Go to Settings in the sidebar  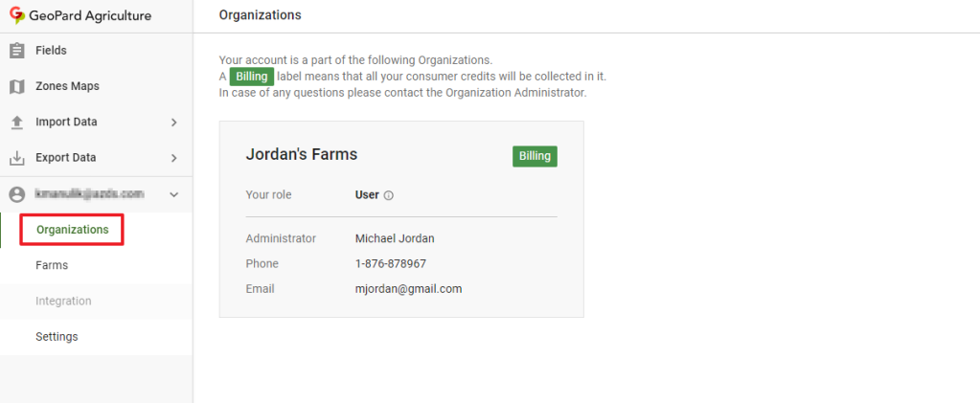57,337
